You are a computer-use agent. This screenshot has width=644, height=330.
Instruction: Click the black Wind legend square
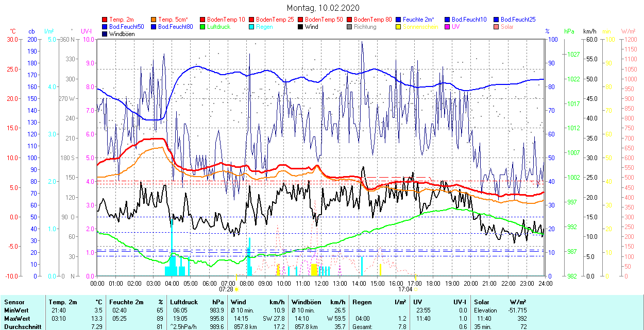[x=300, y=27]
